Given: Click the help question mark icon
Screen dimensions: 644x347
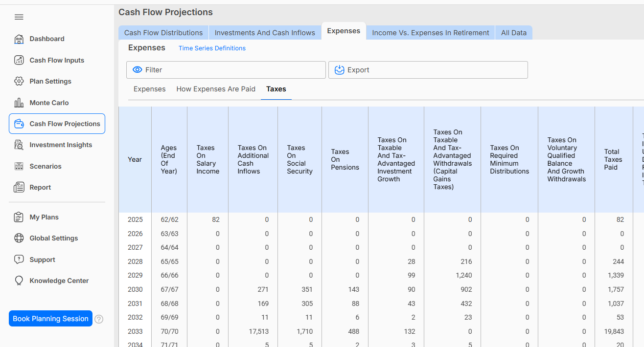Looking at the screenshot, I should click(99, 319).
